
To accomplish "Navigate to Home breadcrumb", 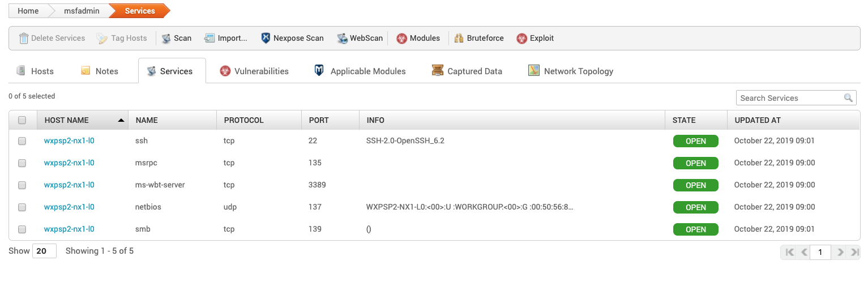I will coord(28,11).
